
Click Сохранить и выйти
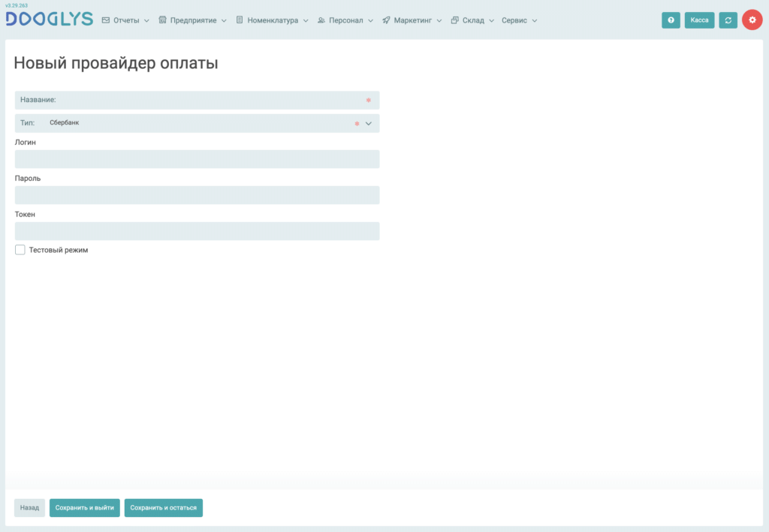coord(84,507)
